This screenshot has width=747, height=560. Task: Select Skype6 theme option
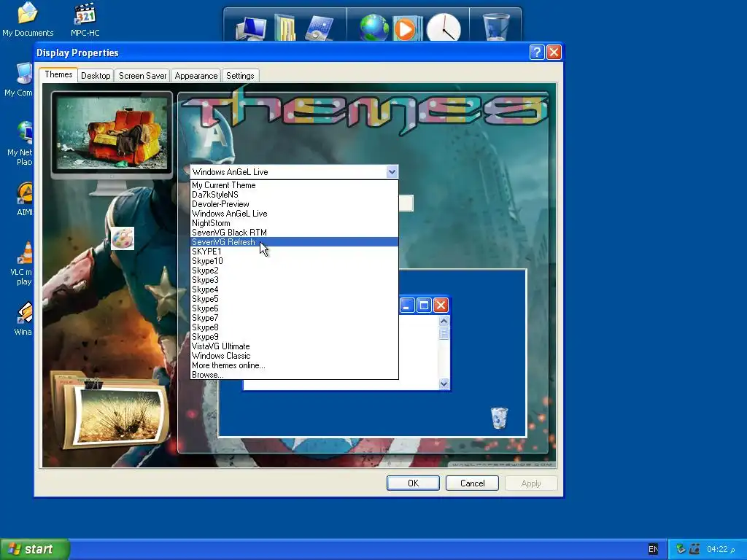[294, 308]
